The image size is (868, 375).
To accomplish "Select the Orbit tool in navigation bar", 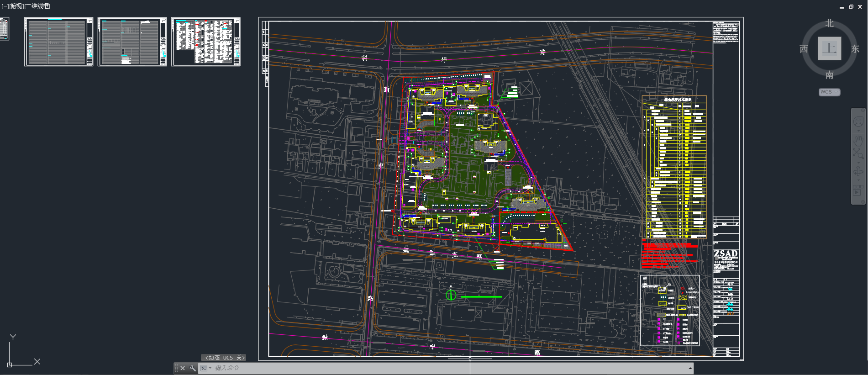I will click(x=858, y=172).
